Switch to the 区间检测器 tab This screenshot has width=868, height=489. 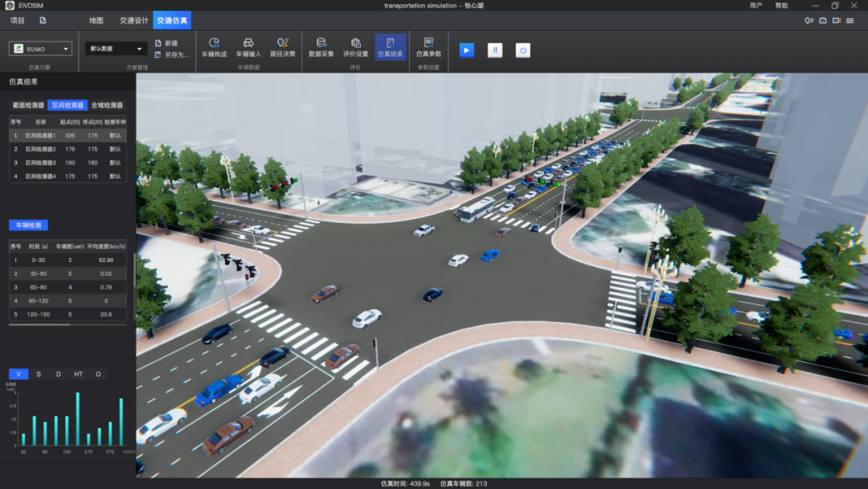(68, 105)
